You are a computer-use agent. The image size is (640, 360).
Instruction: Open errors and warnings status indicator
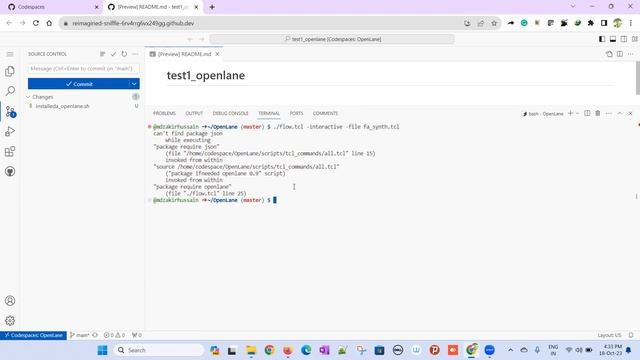(114, 335)
